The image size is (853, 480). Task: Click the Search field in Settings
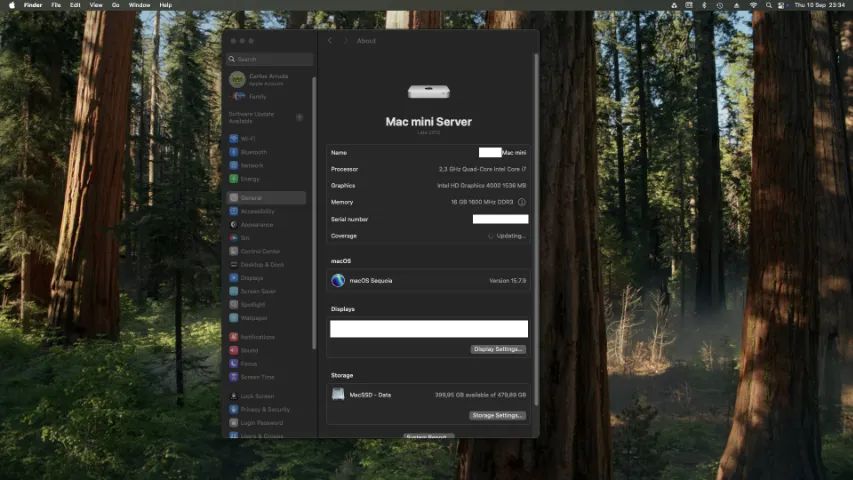270,59
